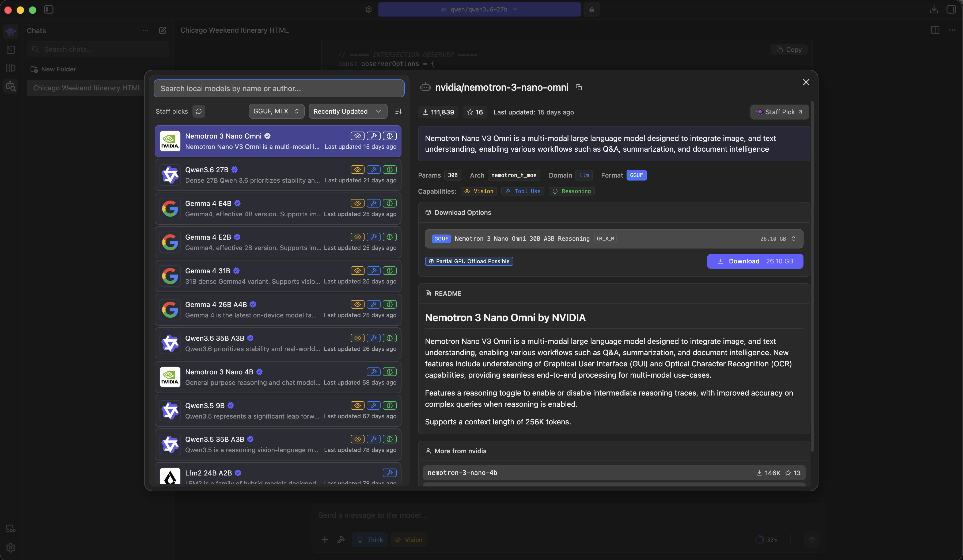Toggle split view in the chat header

[x=935, y=30]
